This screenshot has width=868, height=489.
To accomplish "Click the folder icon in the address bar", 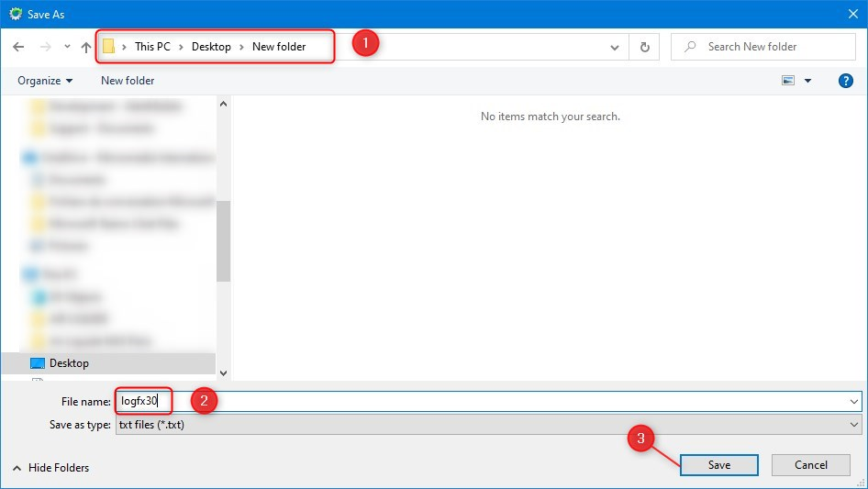I will coord(108,47).
